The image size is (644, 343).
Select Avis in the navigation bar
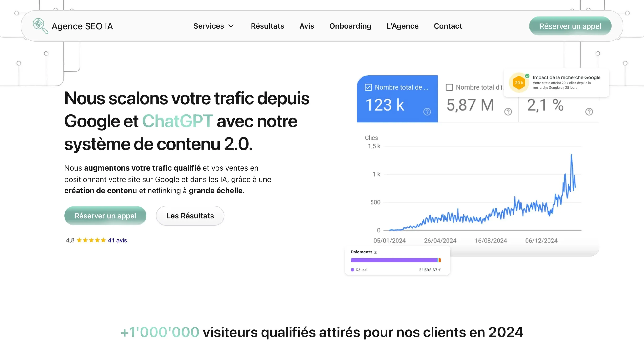(x=307, y=26)
